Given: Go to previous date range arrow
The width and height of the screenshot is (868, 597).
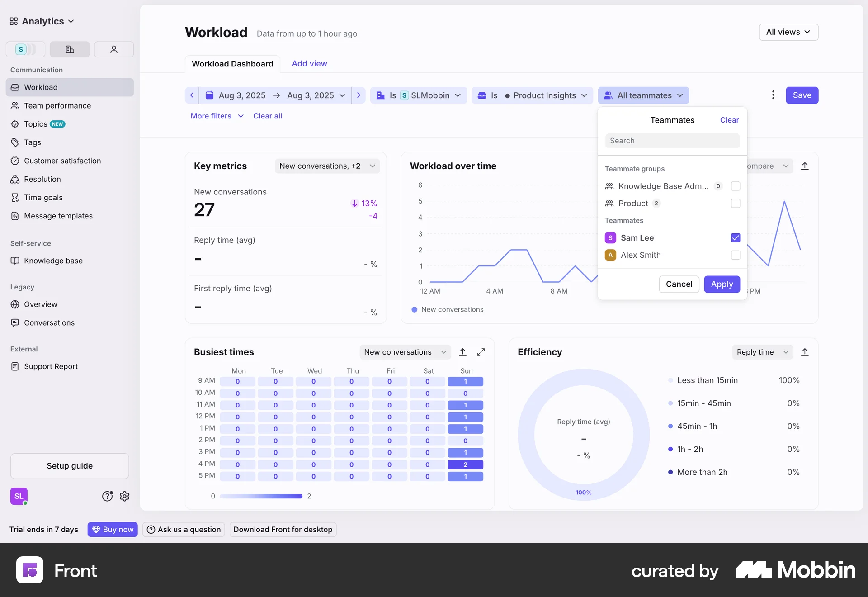Looking at the screenshot, I should click(x=192, y=95).
